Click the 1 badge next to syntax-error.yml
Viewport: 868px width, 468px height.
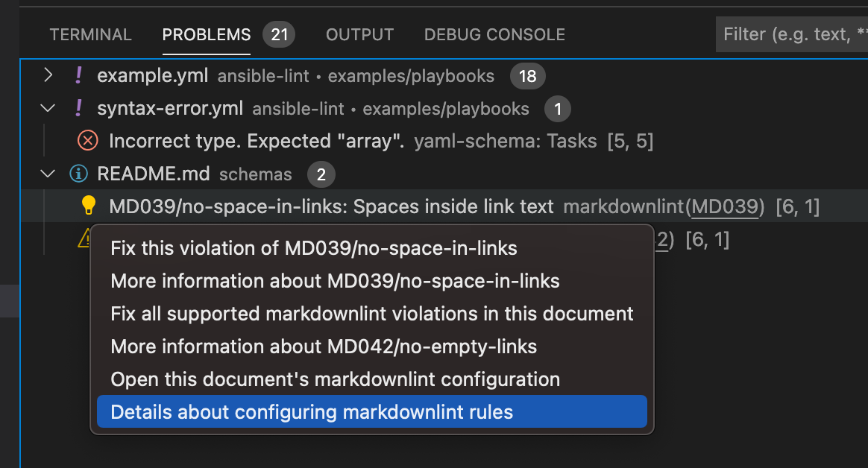(557, 109)
